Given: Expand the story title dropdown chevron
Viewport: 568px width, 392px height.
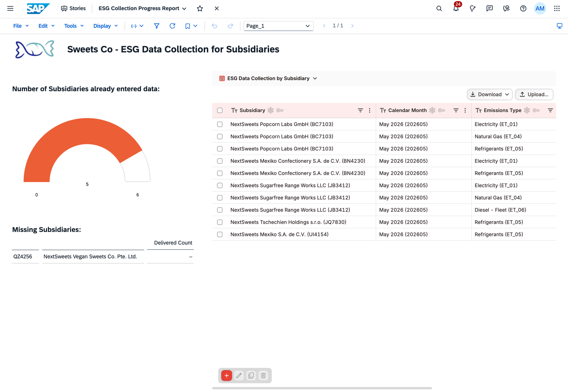Looking at the screenshot, I should pos(184,9).
